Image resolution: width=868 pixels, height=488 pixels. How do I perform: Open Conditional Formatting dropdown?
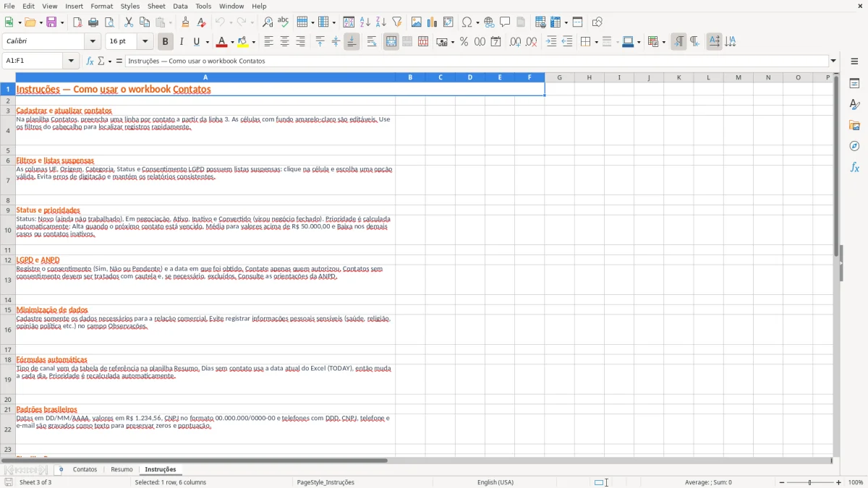click(x=663, y=42)
